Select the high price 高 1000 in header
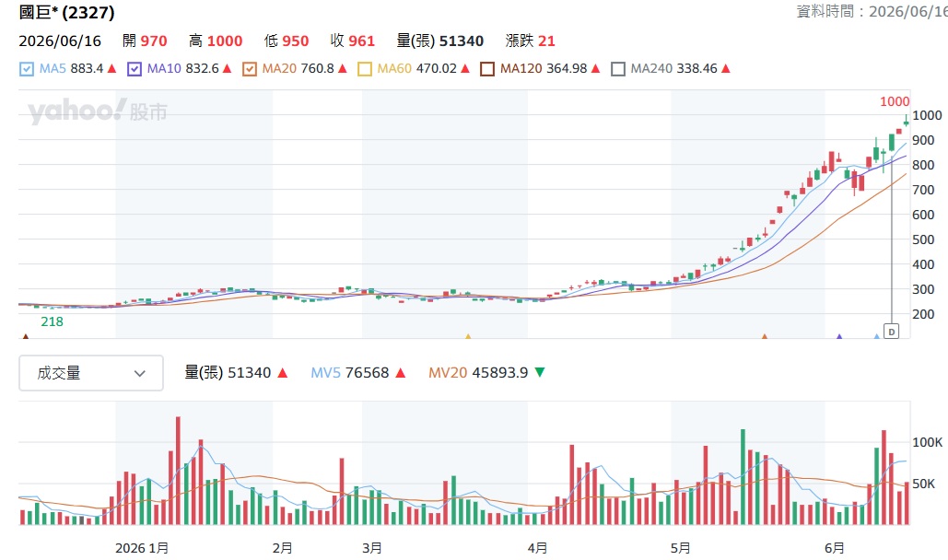 pos(216,41)
